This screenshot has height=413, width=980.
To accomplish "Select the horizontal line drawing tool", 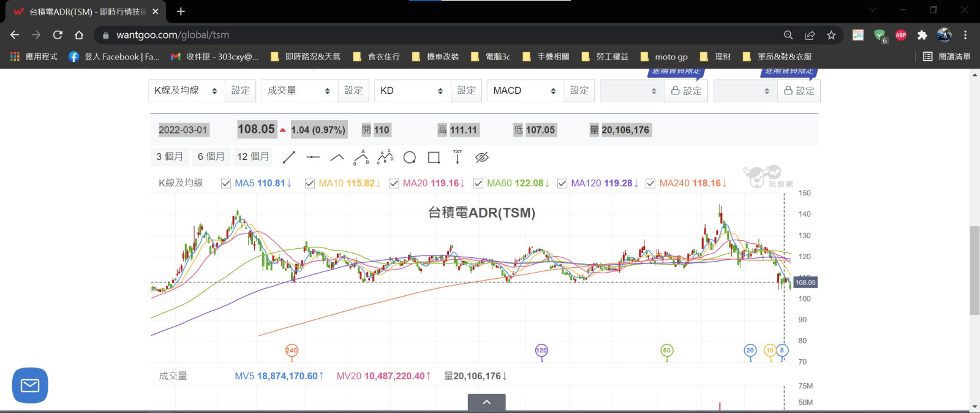I will (x=313, y=157).
